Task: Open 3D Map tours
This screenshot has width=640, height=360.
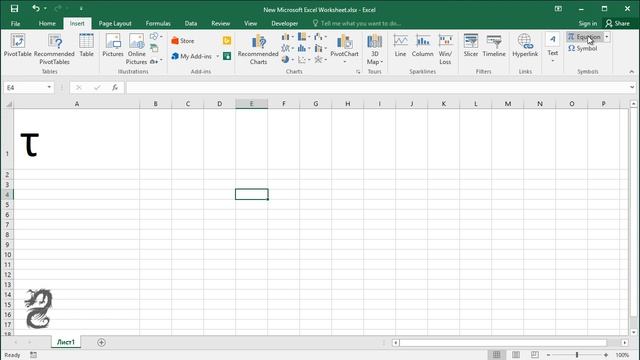Action: point(374,49)
